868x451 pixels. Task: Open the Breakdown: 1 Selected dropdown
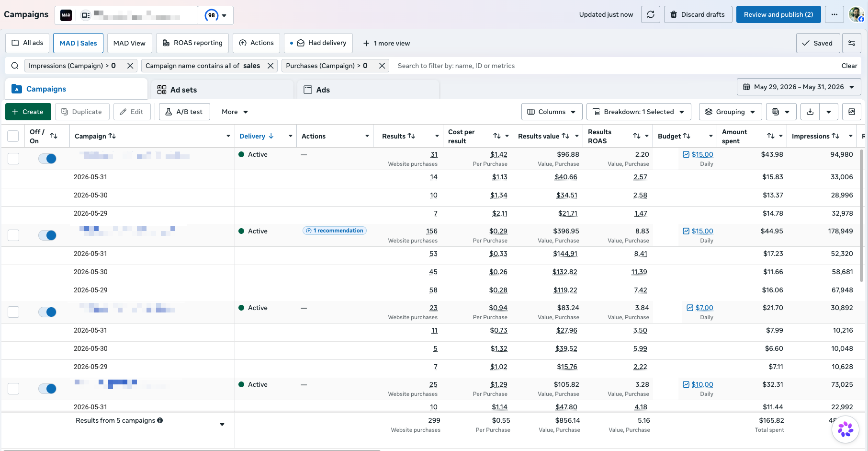coord(639,112)
